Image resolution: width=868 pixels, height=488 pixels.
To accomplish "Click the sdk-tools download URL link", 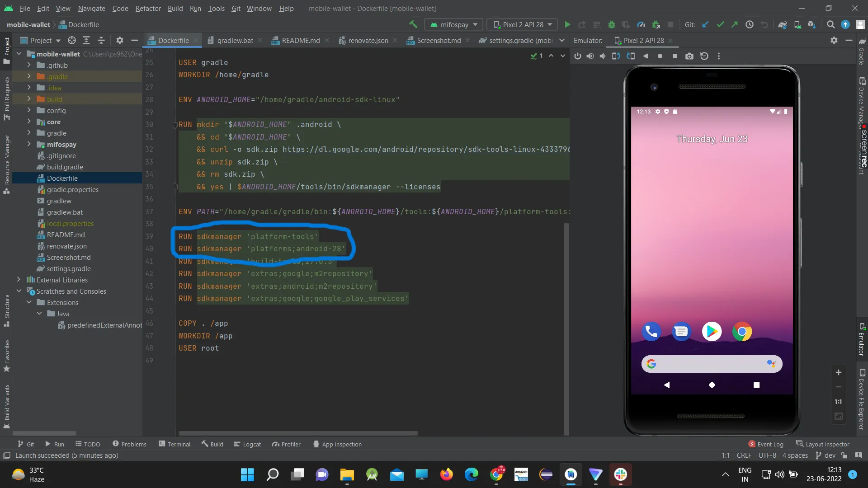I will click(425, 150).
